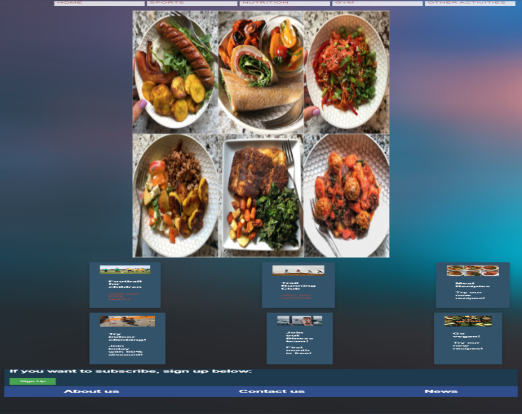The image size is (522, 414).
Task: Open the Contact us footer link
Action: pos(272,391)
